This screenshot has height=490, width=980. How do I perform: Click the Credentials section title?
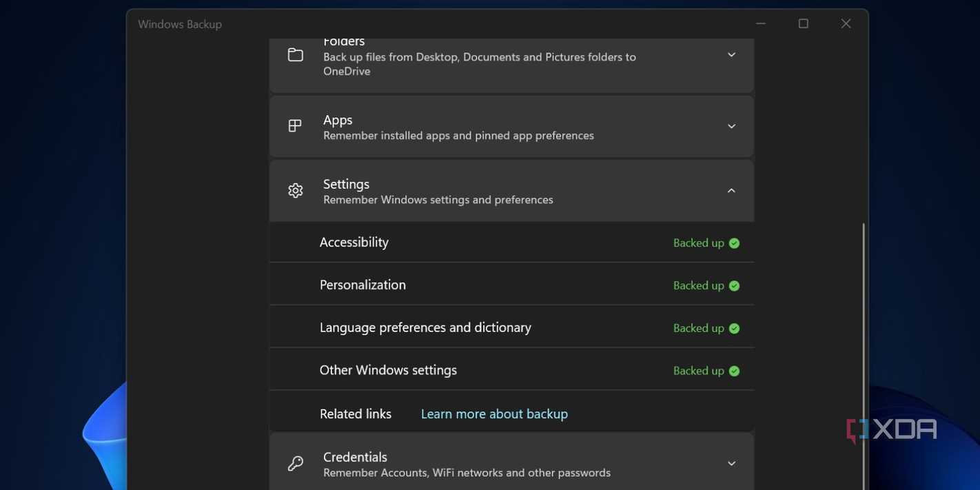[355, 457]
